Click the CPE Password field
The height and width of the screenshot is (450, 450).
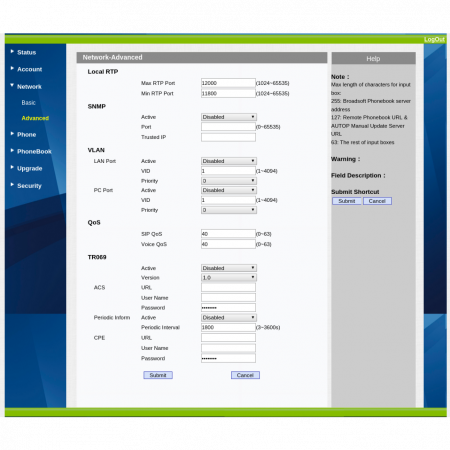[228, 358]
